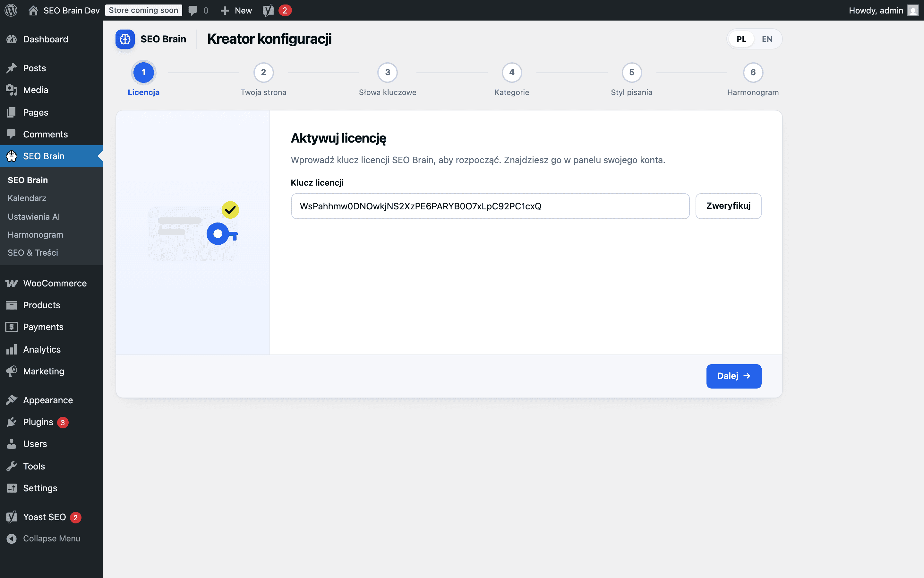Click the Tools wrench icon
Viewport: 924px width, 578px height.
12,466
